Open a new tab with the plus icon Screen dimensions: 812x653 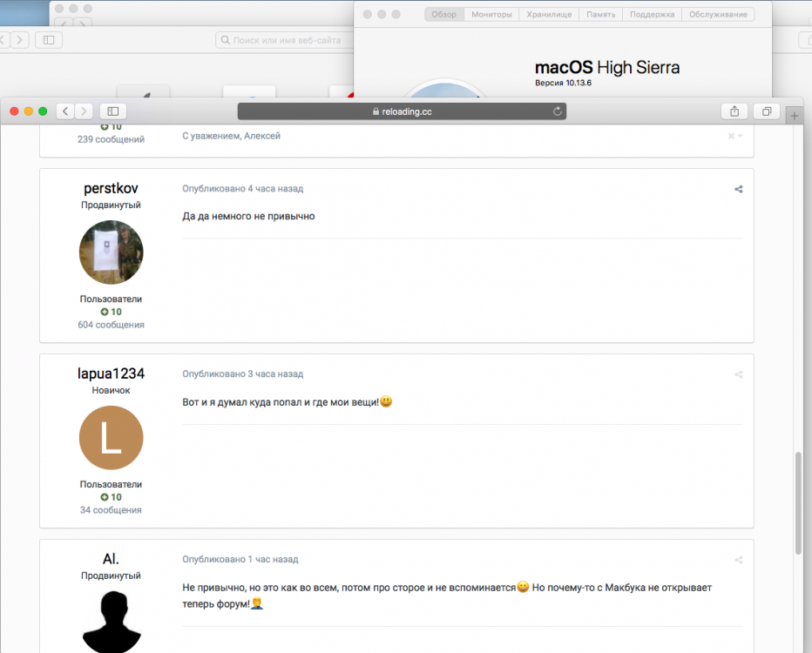click(794, 114)
